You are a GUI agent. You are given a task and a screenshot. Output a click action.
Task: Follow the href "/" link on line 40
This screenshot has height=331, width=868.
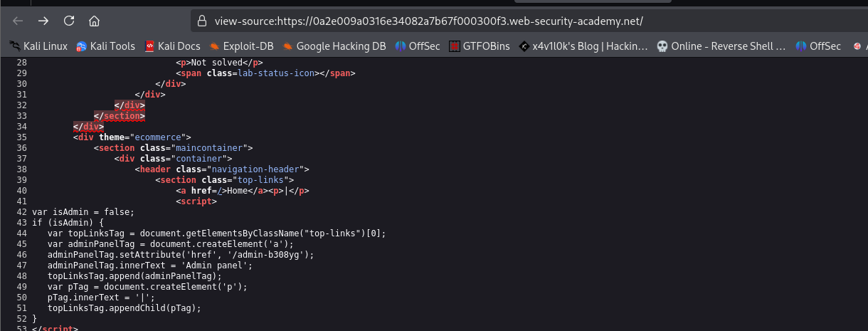click(223, 191)
